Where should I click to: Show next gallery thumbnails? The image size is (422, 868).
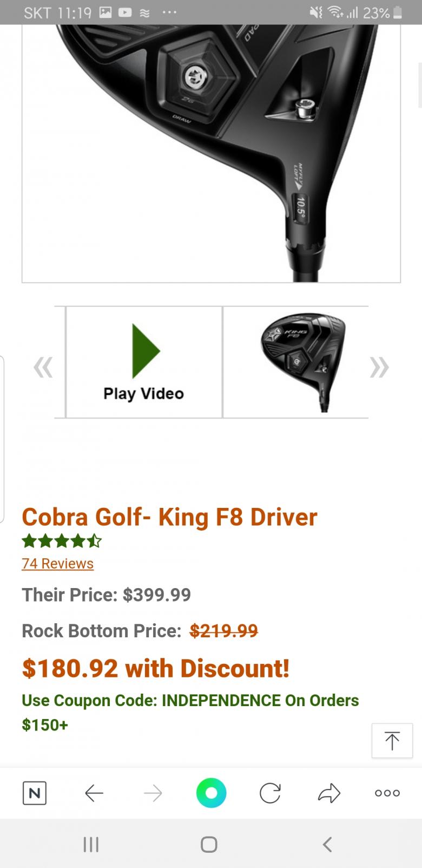point(379,368)
